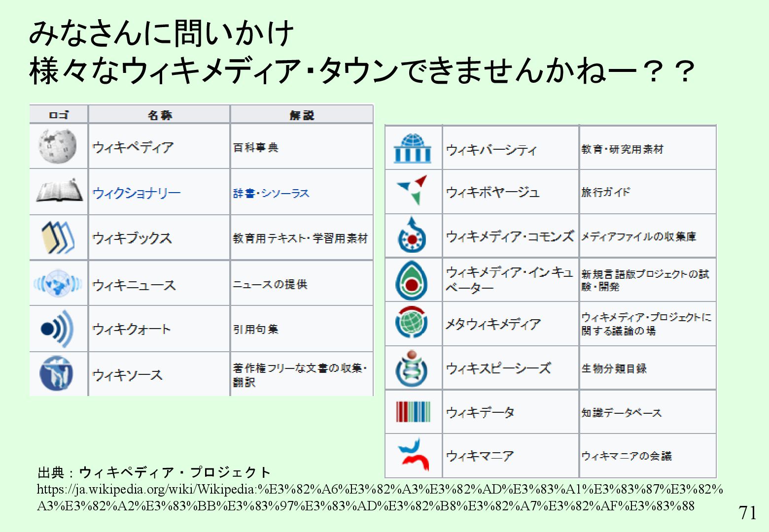This screenshot has height=532, width=769.
Task: Select the ウィキペディア name cell
Action: [x=159, y=146]
